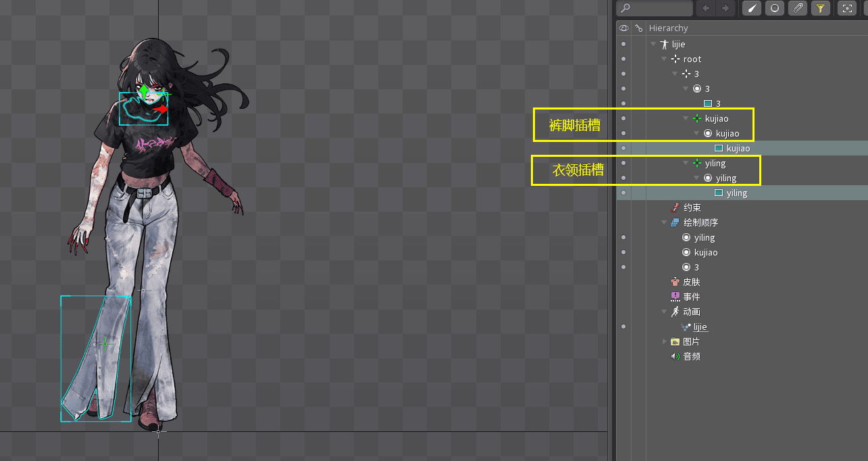Open the lijie animation entry
868x461 pixels.
[700, 327]
